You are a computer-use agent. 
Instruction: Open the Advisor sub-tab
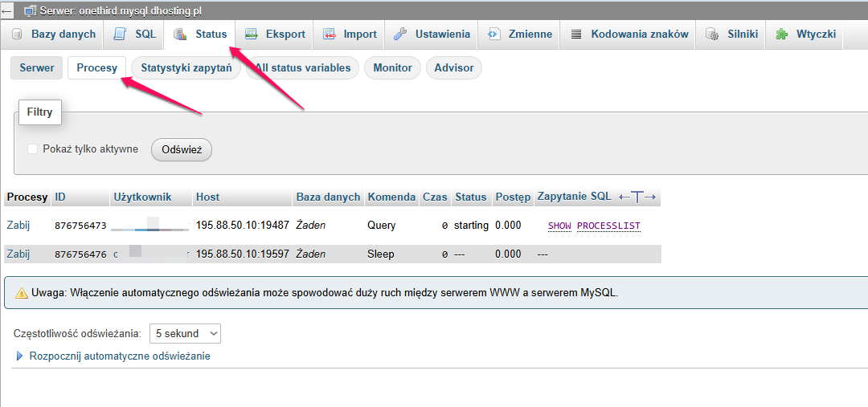pyautogui.click(x=454, y=68)
